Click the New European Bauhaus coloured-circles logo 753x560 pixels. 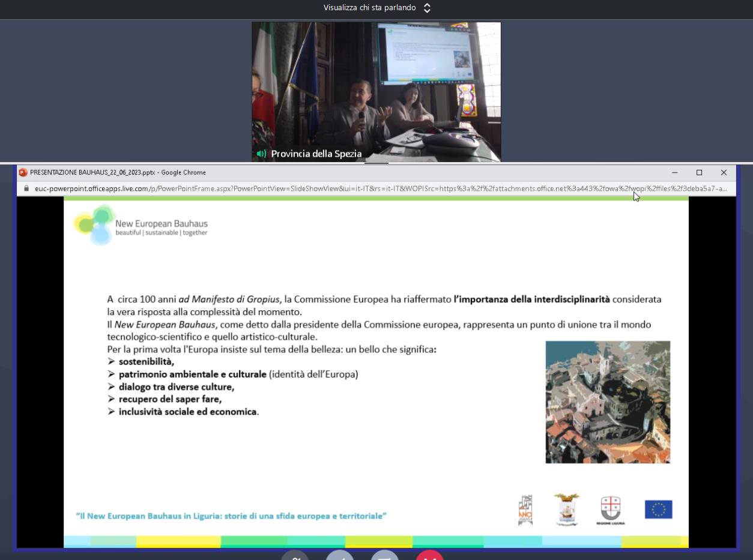94,224
